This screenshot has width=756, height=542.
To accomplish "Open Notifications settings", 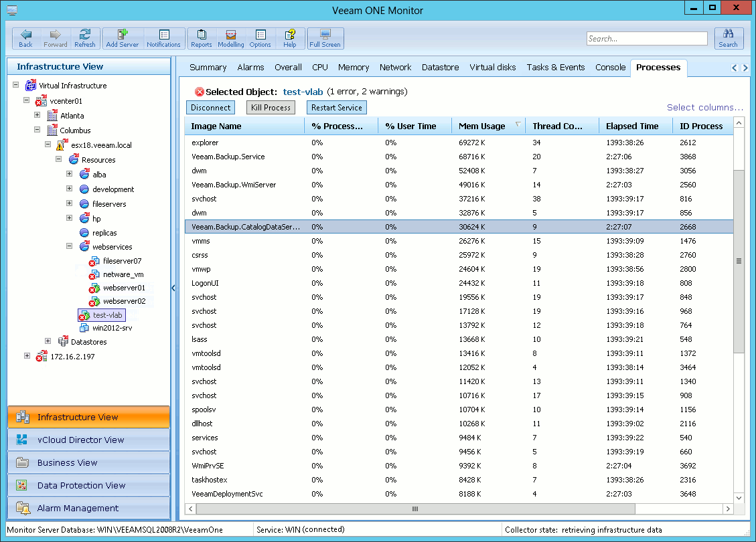I will [163, 38].
